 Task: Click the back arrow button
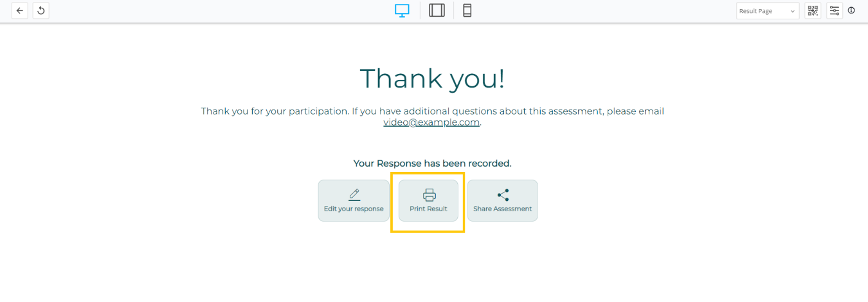point(20,10)
